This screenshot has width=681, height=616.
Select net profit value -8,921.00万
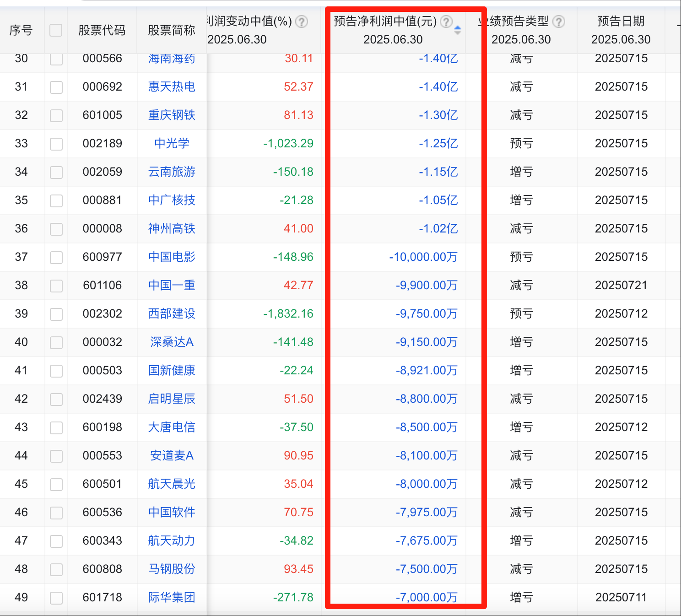(427, 370)
